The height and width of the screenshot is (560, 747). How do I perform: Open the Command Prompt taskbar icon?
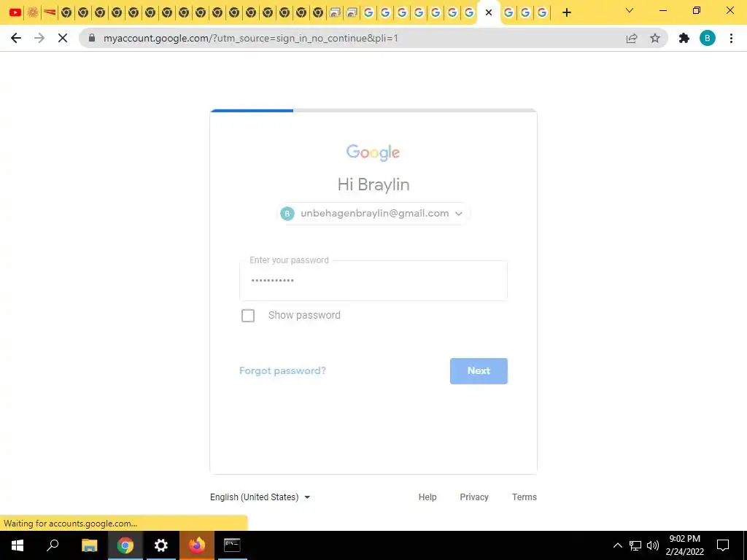[232, 545]
